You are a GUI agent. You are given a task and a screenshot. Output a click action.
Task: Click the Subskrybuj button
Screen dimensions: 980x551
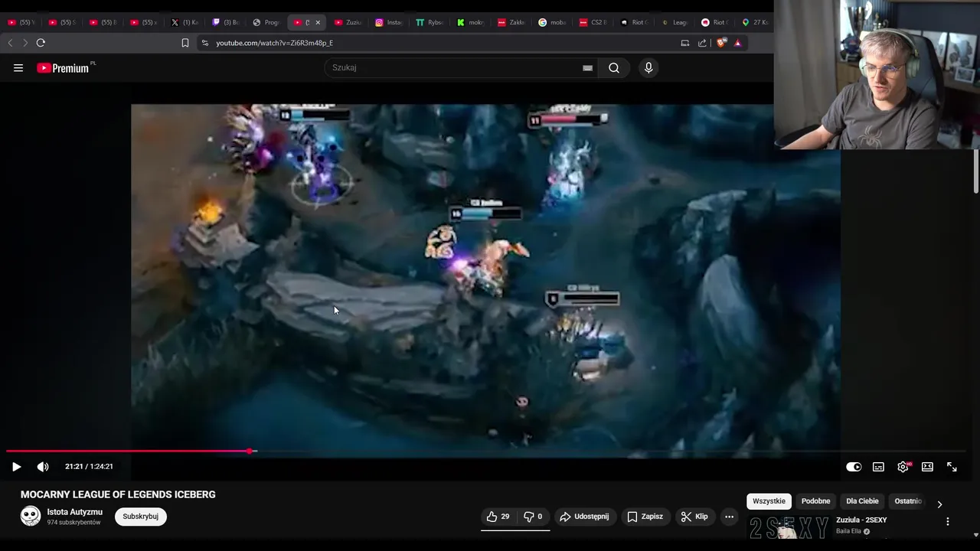click(x=141, y=517)
